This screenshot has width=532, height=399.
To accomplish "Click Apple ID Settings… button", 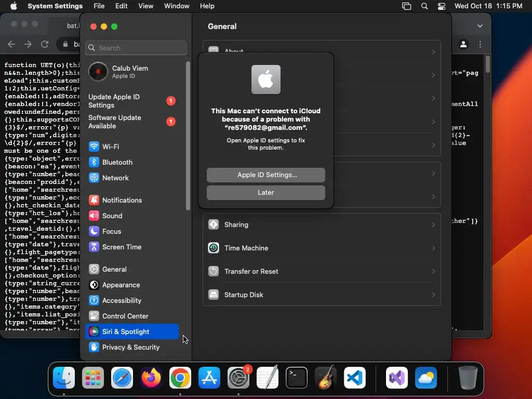I will 266,175.
